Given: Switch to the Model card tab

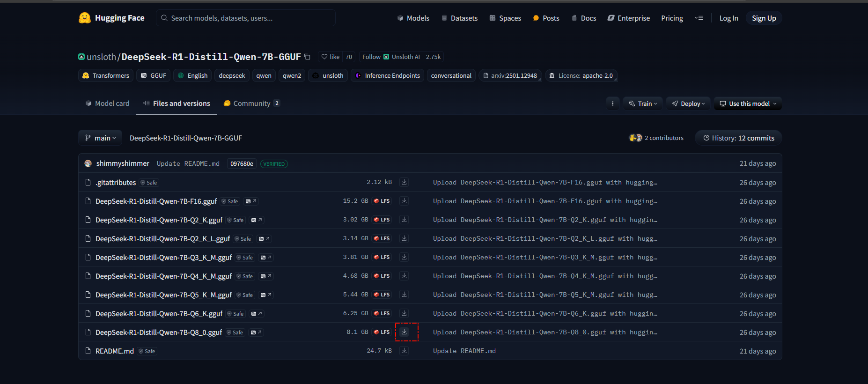Looking at the screenshot, I should (x=107, y=103).
